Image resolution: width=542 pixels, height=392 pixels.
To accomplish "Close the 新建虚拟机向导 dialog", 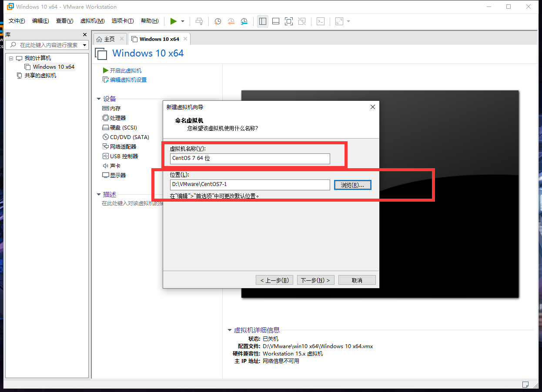I will (372, 107).
